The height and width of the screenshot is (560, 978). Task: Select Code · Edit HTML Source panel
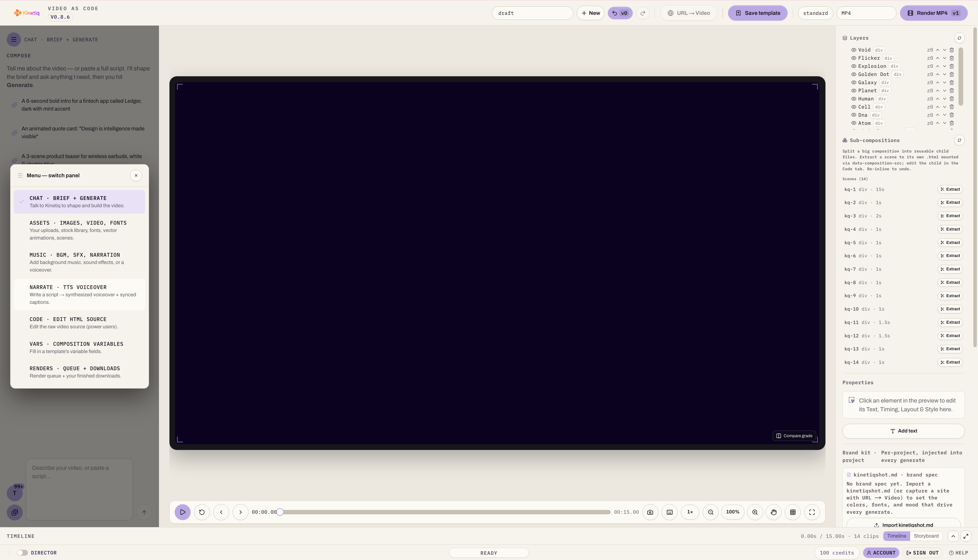[x=79, y=323]
